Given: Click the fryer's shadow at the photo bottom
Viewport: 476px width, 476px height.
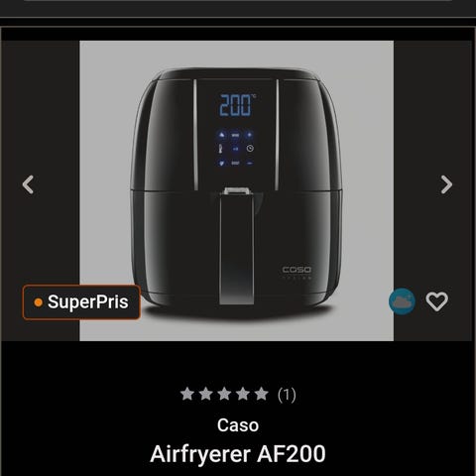Looking at the screenshot, I should (238, 312).
